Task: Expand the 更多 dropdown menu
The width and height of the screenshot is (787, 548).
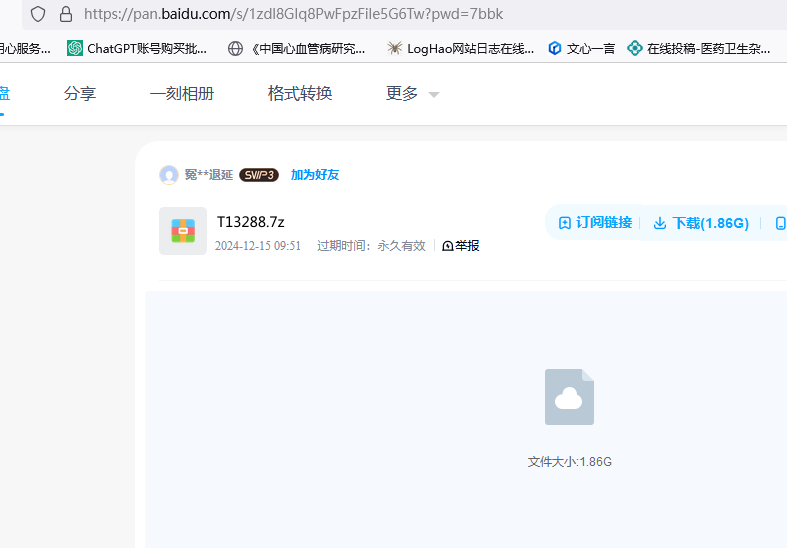Action: (x=412, y=94)
